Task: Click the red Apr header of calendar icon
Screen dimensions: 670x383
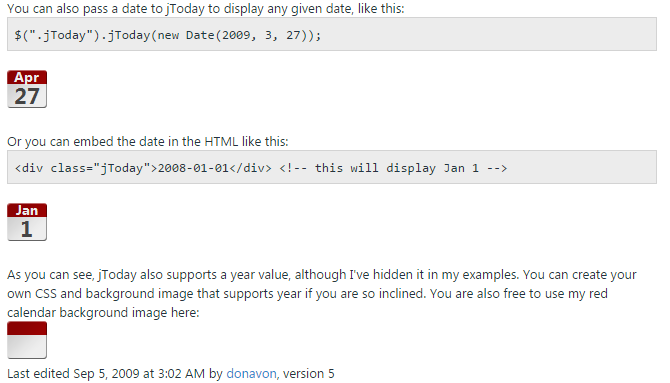Action: click(x=27, y=77)
